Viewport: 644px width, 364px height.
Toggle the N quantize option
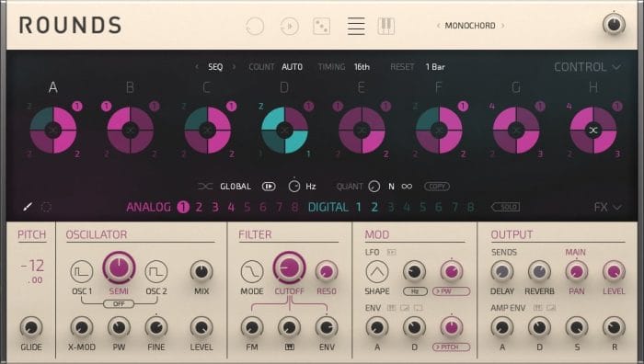pyautogui.click(x=391, y=187)
